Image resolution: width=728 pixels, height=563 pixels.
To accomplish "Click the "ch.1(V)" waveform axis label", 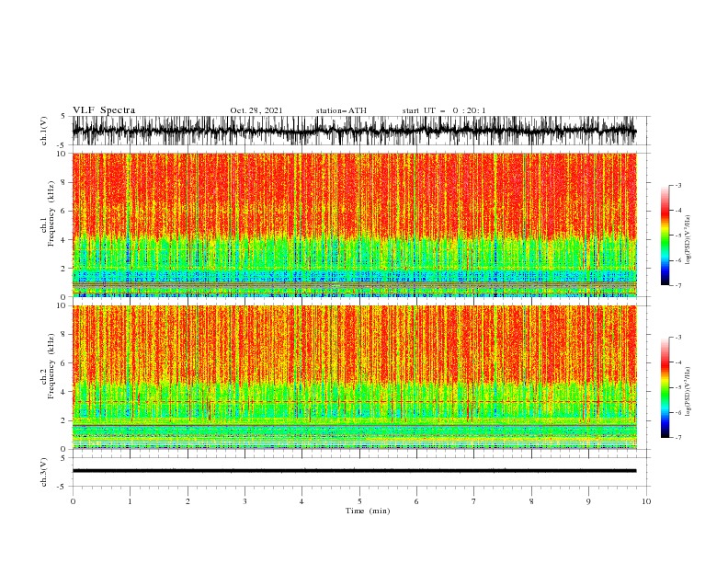I will click(x=44, y=131).
